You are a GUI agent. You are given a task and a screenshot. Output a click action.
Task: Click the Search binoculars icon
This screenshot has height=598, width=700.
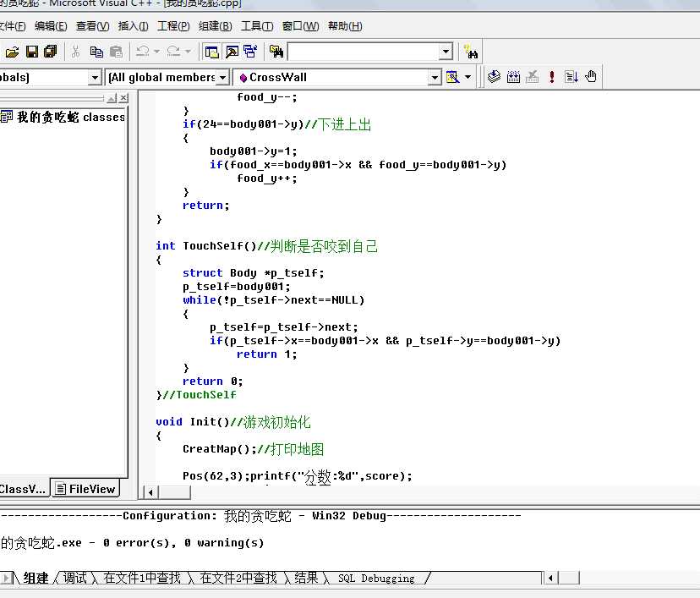tap(471, 52)
